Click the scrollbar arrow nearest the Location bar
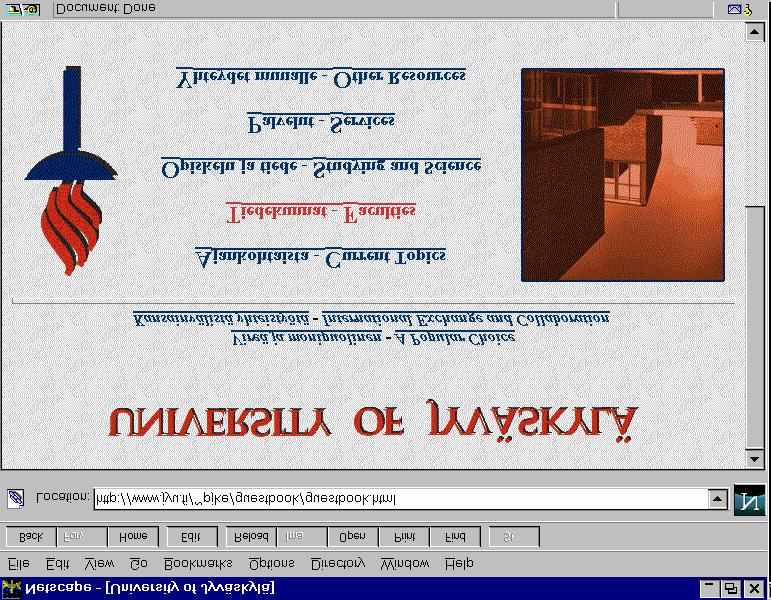This screenshot has width=771, height=600. click(x=754, y=459)
